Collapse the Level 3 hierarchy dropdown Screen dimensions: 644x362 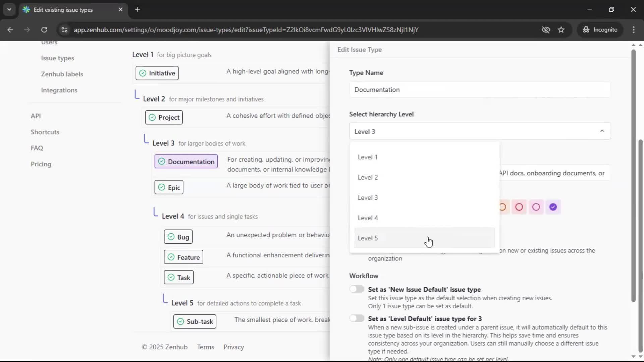[602, 131]
